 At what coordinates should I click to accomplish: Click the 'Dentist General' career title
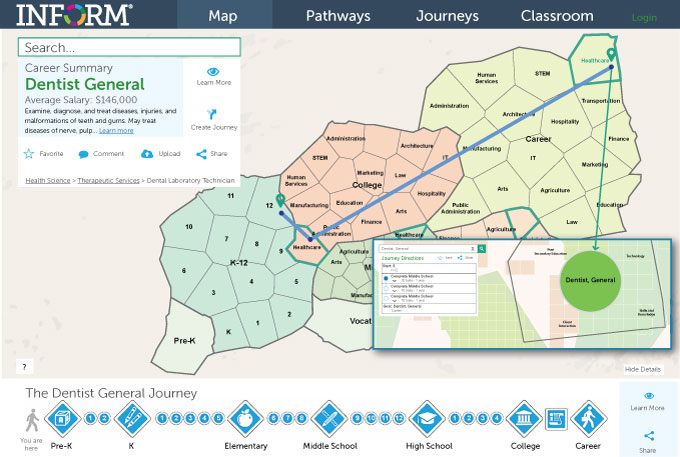85,84
